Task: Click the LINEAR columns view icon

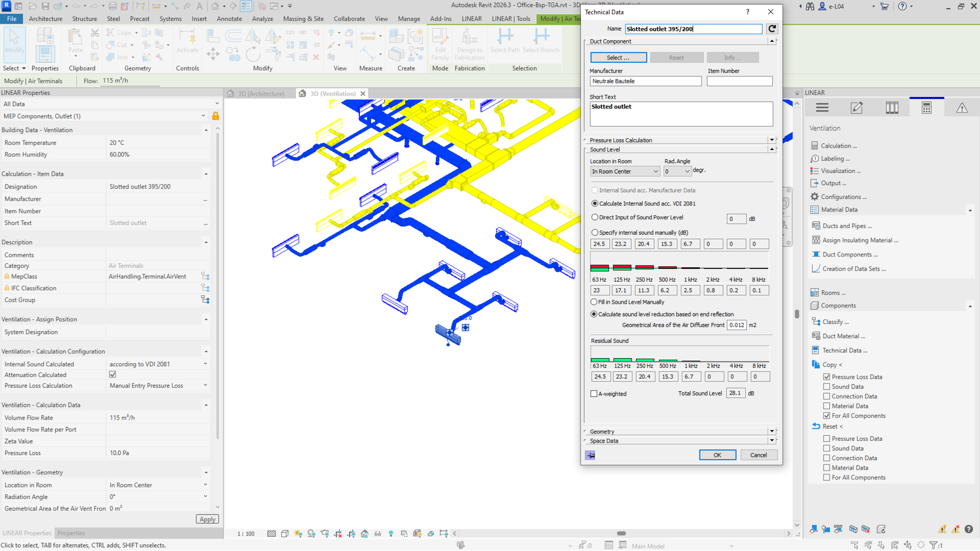Action: [x=892, y=108]
